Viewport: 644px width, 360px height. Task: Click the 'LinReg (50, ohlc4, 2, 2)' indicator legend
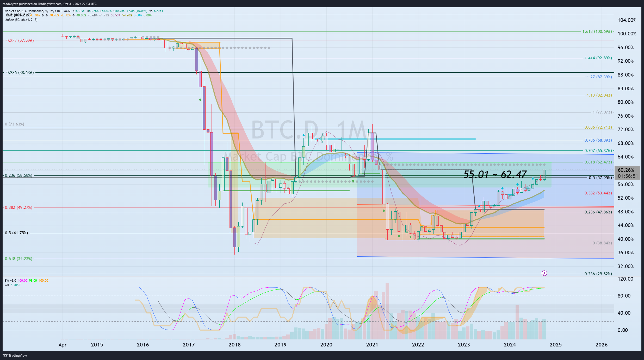click(21, 20)
